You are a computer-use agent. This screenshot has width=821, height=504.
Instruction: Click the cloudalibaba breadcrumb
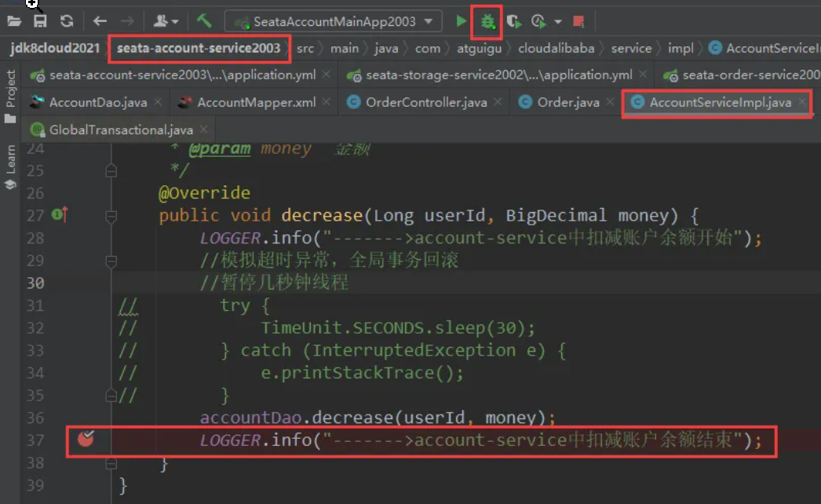click(x=556, y=49)
